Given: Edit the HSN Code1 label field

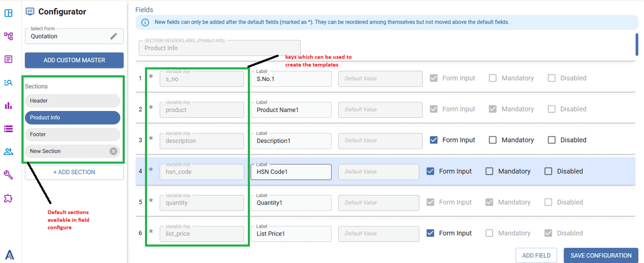Looking at the screenshot, I should [291, 172].
